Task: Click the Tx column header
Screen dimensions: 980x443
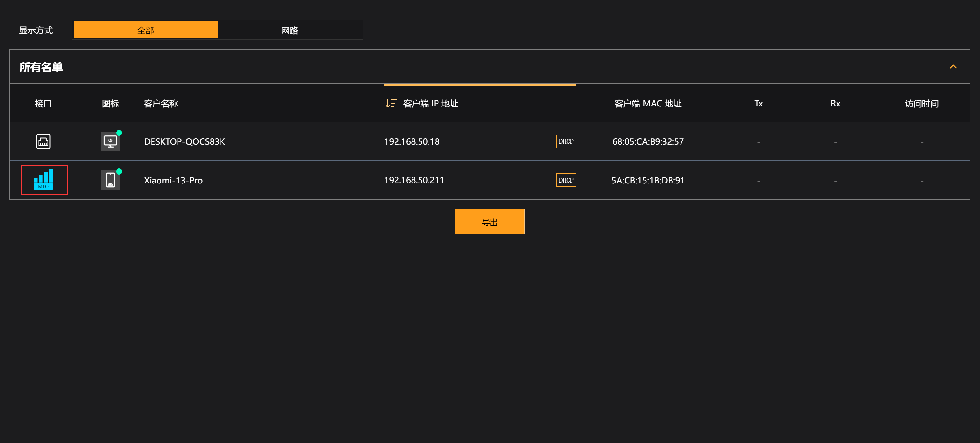Action: pos(758,103)
